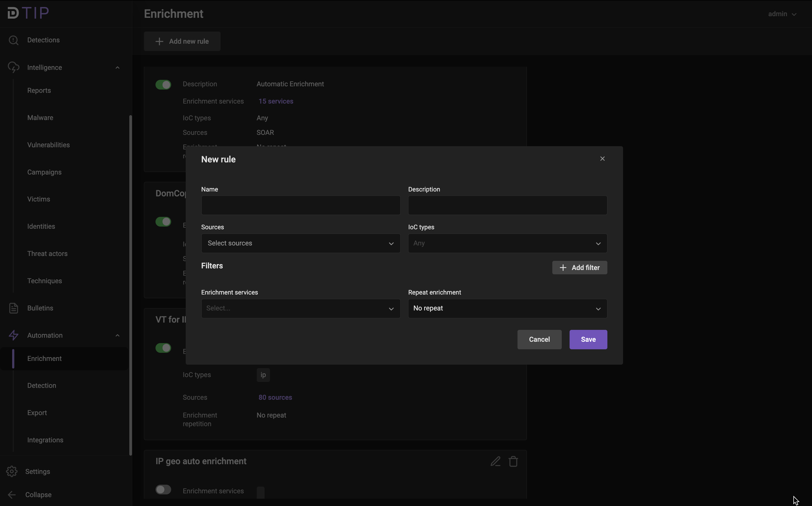Image resolution: width=812 pixels, height=506 pixels.
Task: Click the Automation lightning icon
Action: point(13,335)
